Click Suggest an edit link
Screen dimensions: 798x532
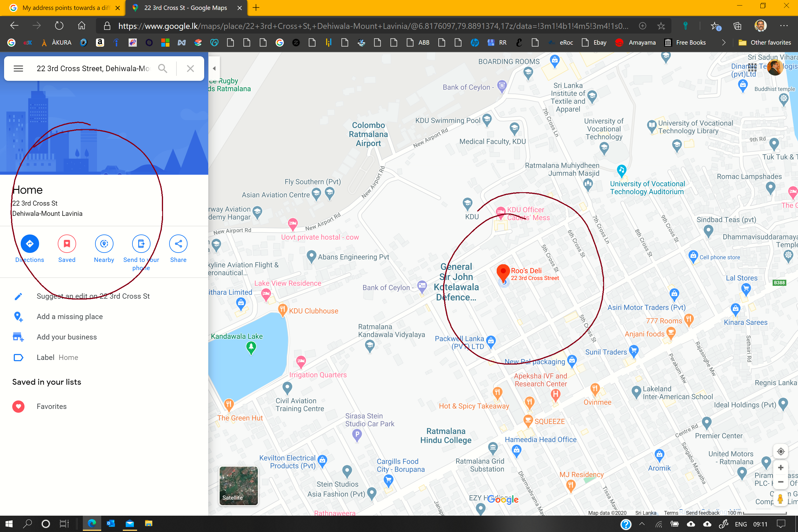point(93,296)
